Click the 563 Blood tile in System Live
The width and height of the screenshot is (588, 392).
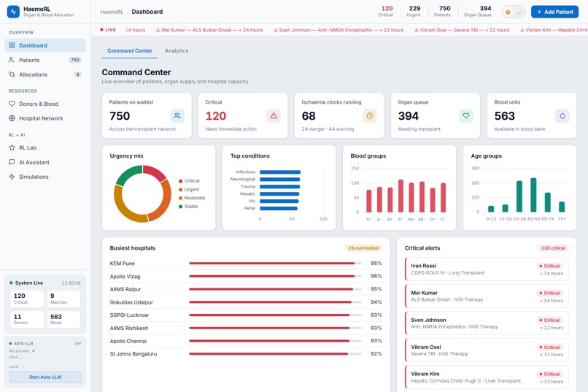(63, 319)
